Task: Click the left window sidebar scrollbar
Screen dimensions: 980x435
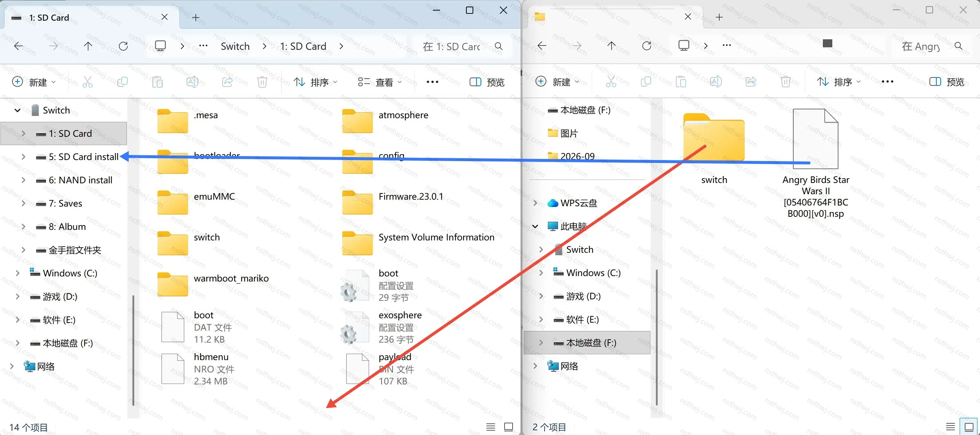Action: [133, 350]
